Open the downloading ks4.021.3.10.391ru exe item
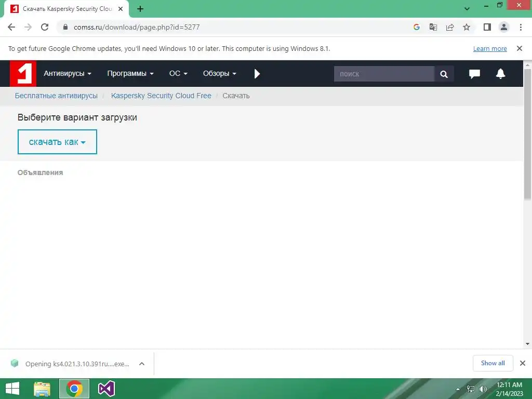532x399 pixels. [x=77, y=364]
